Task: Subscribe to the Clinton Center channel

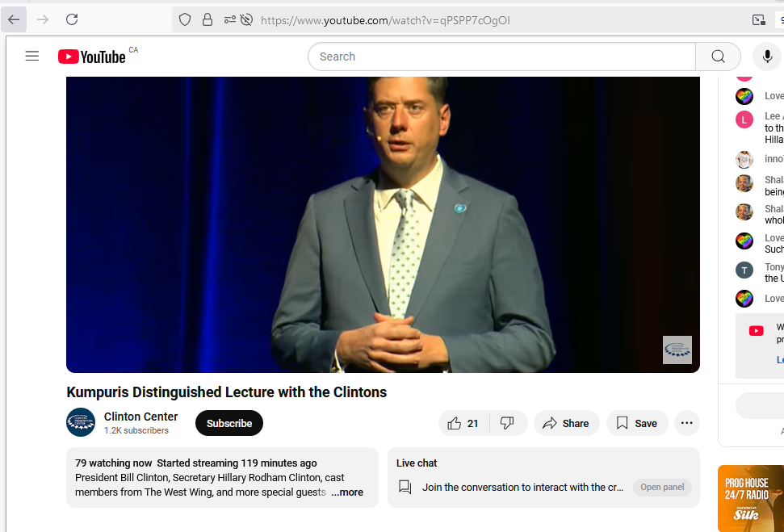Action: tap(229, 423)
